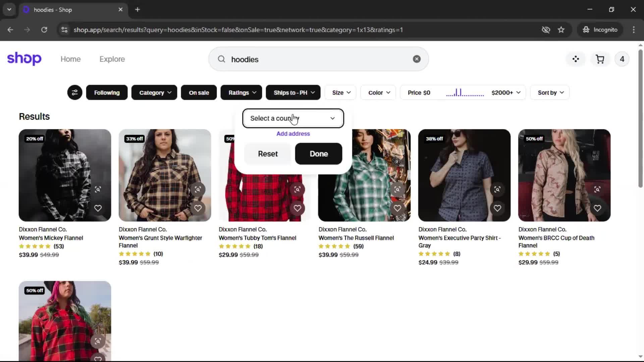Open the all filters icon button
This screenshot has height=362, width=644.
pyautogui.click(x=74, y=93)
